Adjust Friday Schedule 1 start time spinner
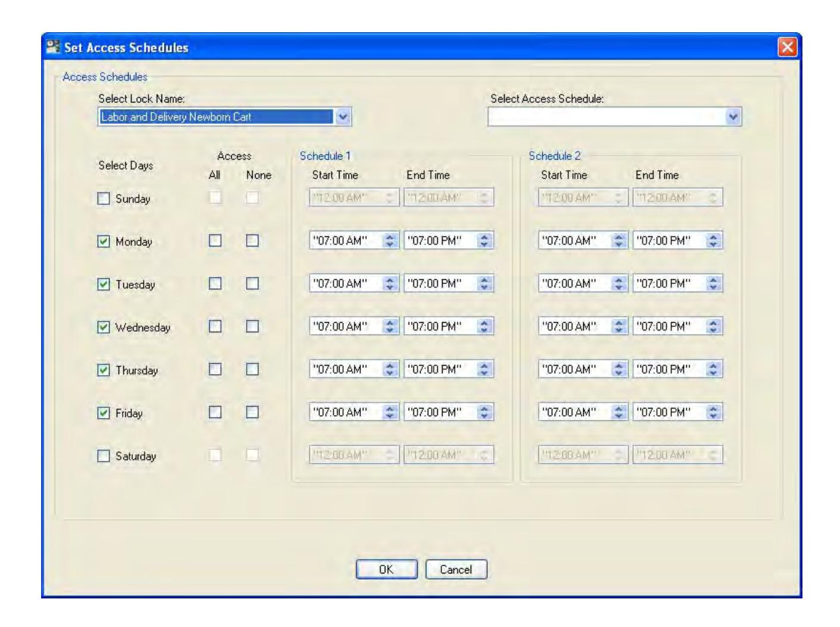Viewport: 840px width, 627px height. 390,412
